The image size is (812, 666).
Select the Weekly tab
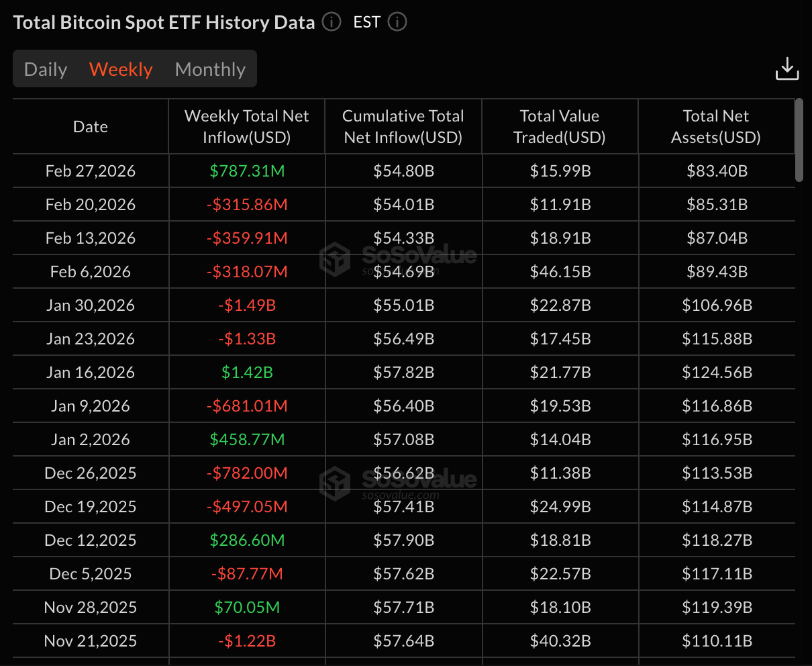[x=121, y=69]
